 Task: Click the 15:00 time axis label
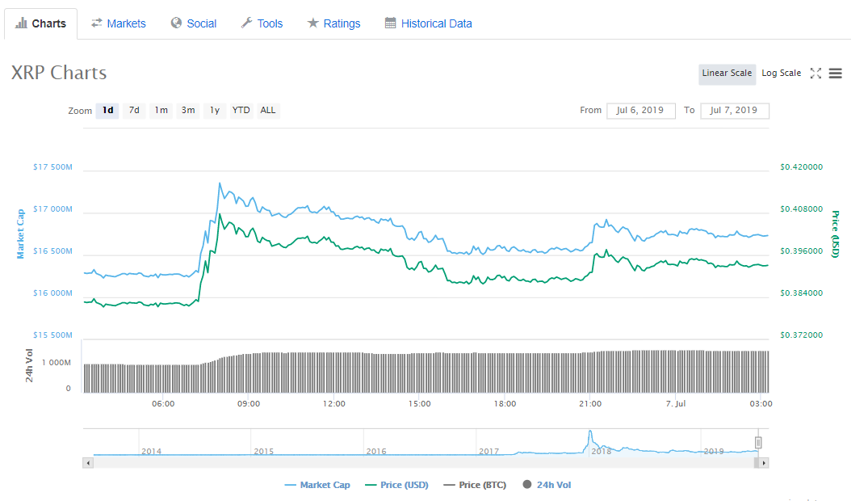(420, 404)
